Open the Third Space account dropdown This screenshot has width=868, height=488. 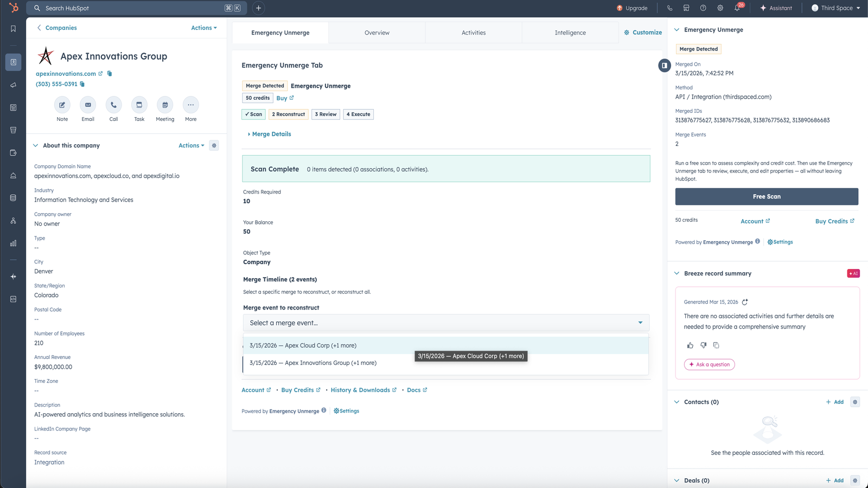coord(835,8)
